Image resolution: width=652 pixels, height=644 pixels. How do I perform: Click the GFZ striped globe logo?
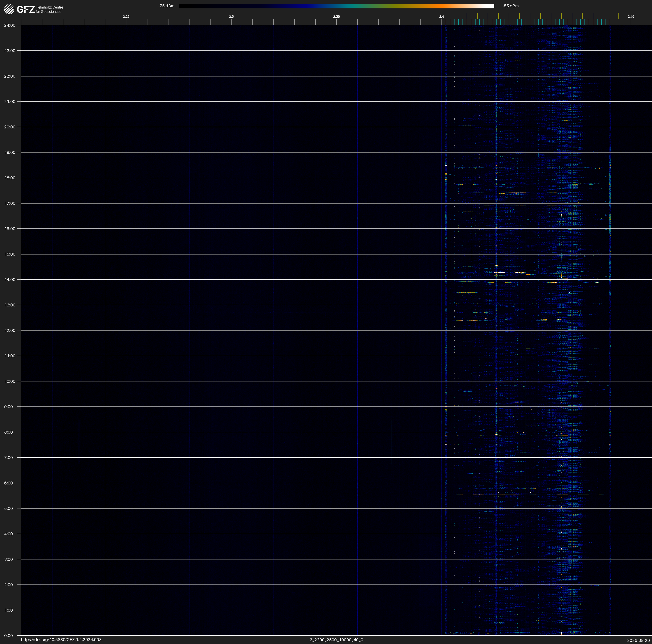(9, 9)
